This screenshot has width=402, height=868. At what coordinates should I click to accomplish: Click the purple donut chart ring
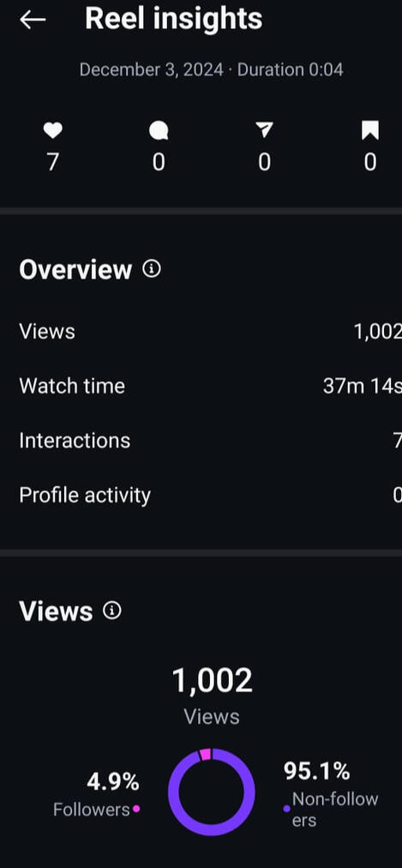click(212, 793)
